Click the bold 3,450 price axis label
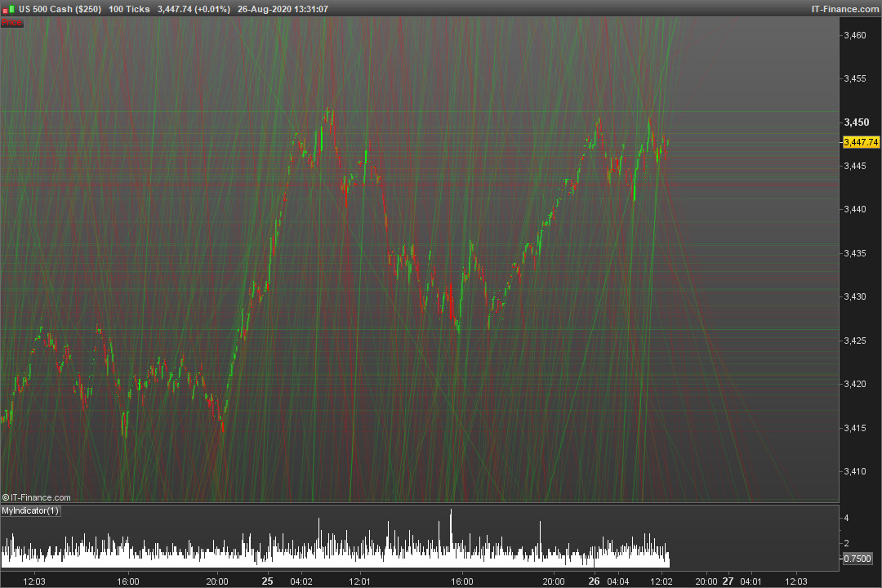The height and width of the screenshot is (588, 882). 856,122
